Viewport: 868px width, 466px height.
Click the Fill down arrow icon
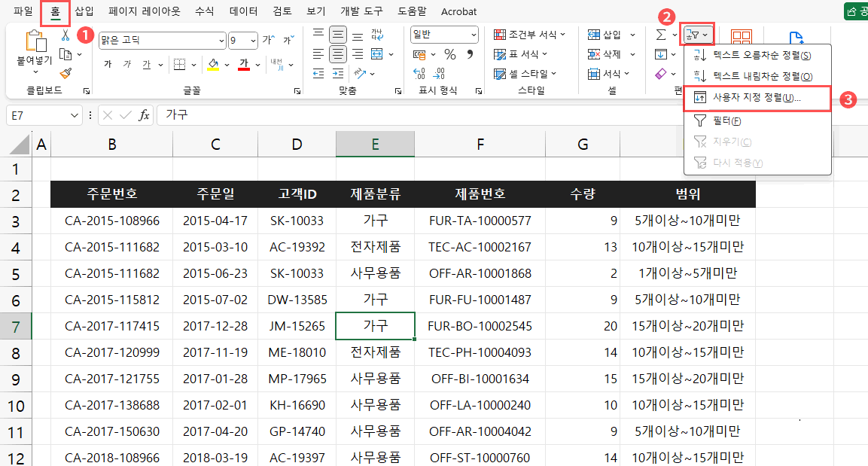pyautogui.click(x=661, y=54)
